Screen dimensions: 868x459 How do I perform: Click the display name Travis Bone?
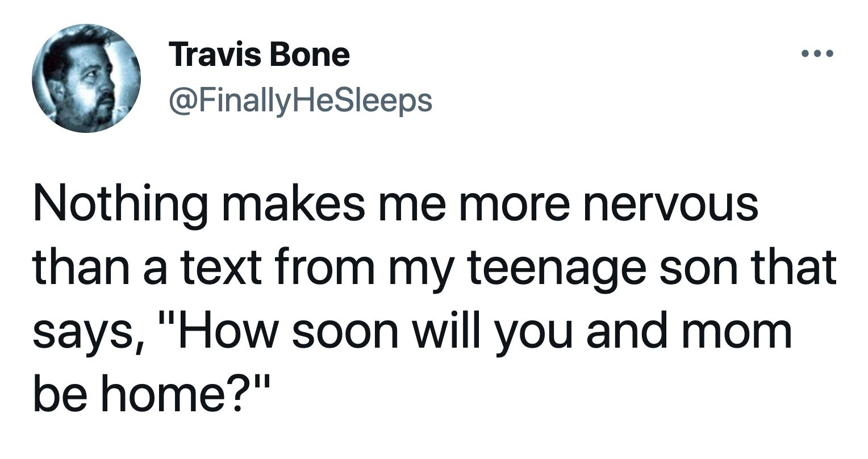(x=259, y=55)
